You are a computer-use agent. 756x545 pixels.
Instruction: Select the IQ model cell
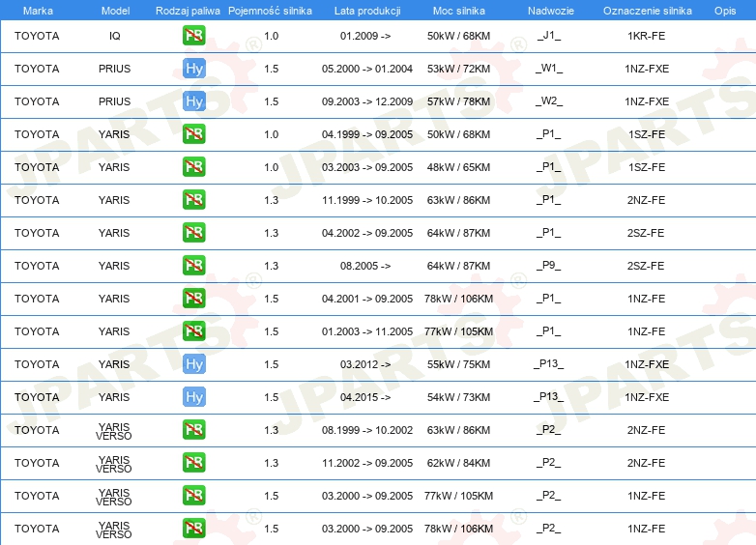[115, 36]
